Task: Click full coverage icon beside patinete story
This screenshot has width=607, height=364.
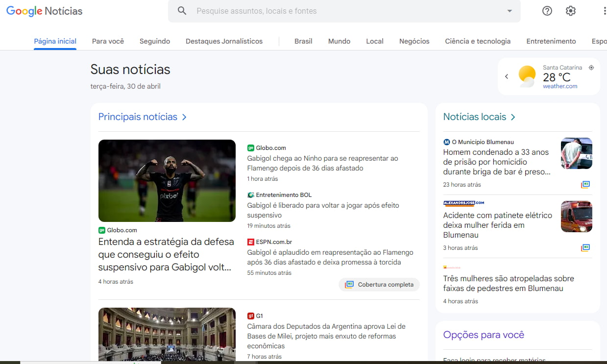Action: [585, 248]
